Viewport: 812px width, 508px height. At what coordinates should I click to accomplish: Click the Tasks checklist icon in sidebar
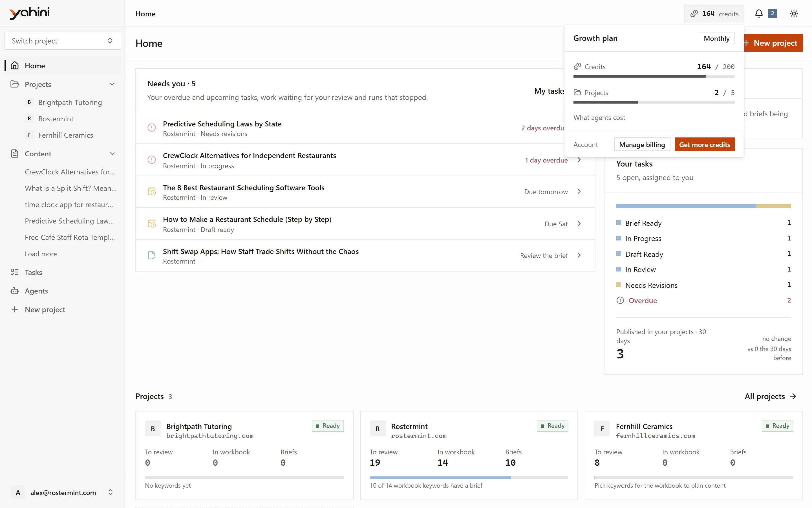tap(14, 272)
